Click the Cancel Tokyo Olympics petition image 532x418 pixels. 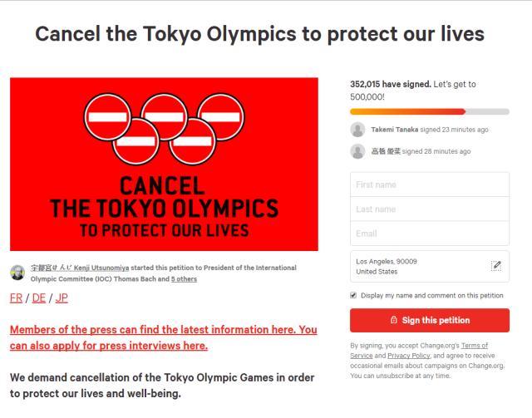tap(164, 164)
